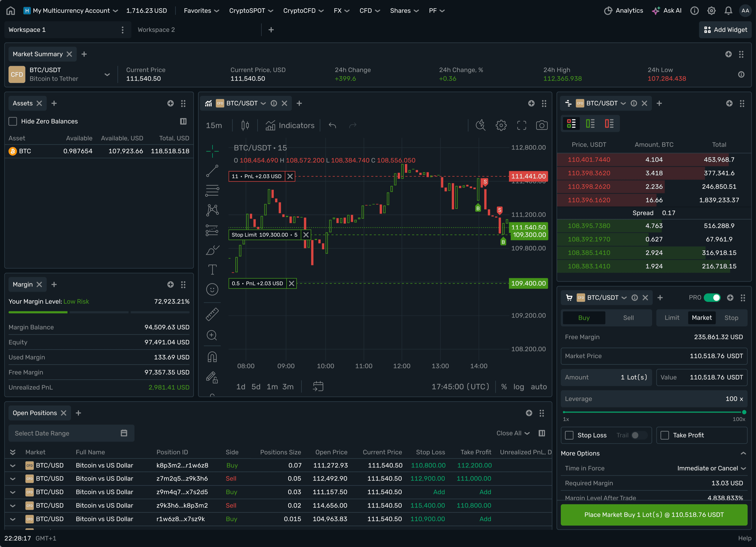Select the ruler measure tool
Image resolution: width=756 pixels, height=547 pixels.
click(212, 314)
